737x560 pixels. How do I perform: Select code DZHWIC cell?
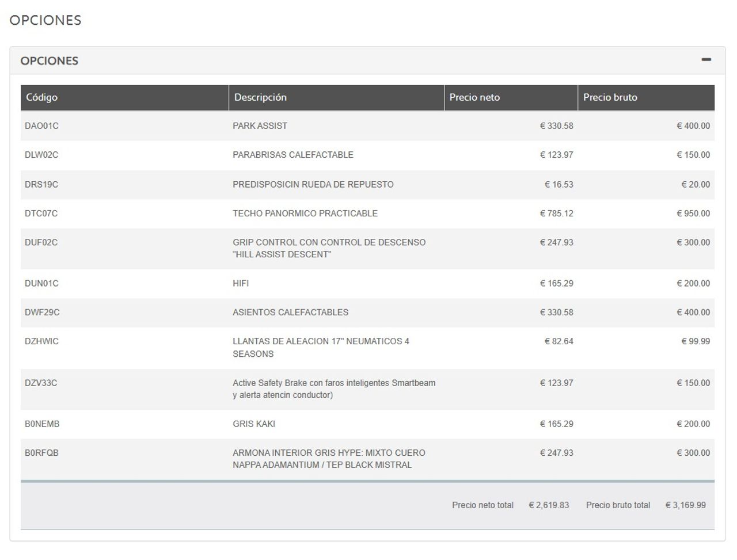click(x=41, y=341)
